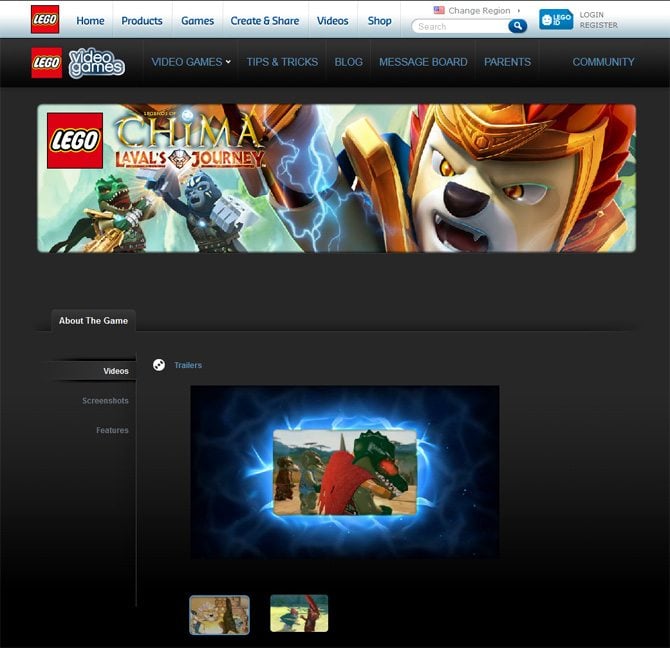This screenshot has width=670, height=648.
Task: Click the US flag region icon
Action: pyautogui.click(x=439, y=10)
